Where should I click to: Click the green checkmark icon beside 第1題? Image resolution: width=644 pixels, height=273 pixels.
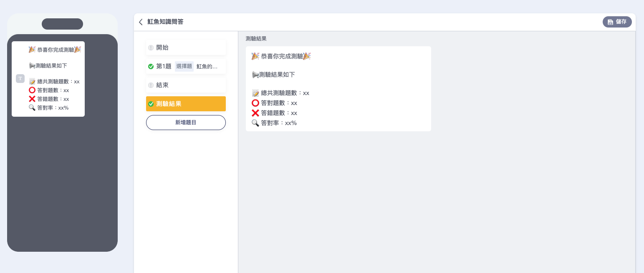(151, 66)
